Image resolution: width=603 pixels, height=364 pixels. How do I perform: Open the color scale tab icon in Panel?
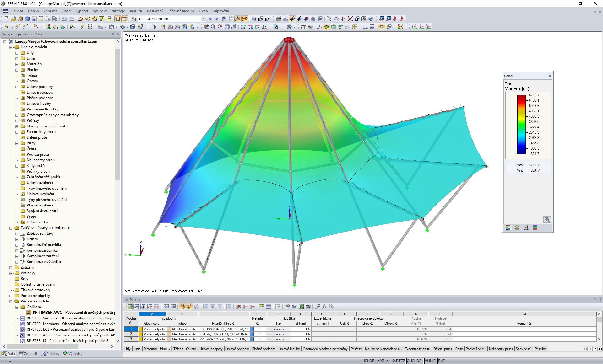tap(508, 228)
